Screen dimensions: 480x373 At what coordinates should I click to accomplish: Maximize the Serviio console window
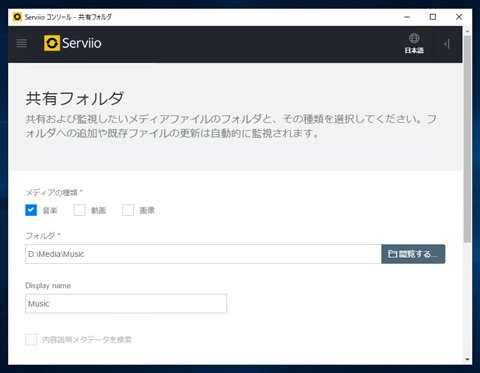point(433,17)
